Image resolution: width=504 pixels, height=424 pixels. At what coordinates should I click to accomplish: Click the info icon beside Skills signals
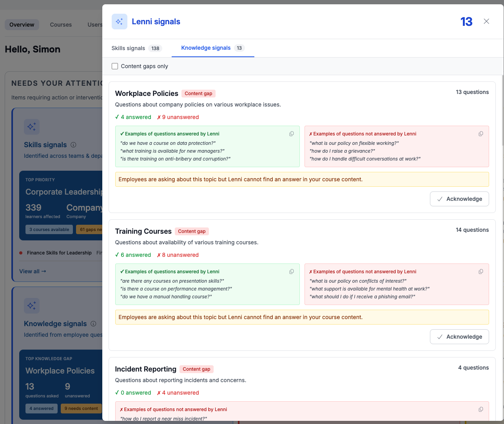pos(73,145)
